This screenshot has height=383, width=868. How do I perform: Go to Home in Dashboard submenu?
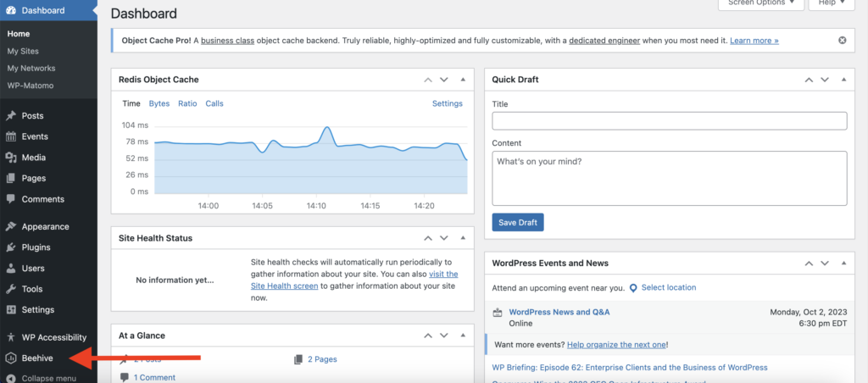(19, 34)
